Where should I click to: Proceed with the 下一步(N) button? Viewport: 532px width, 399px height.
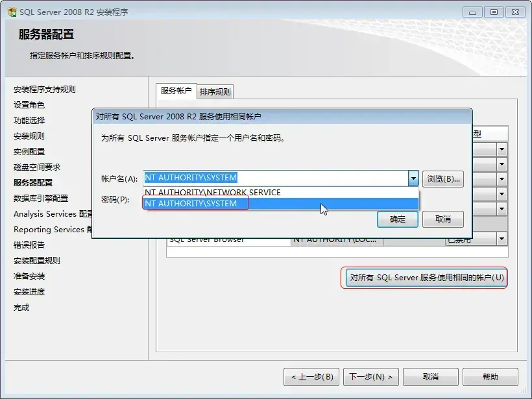371,376
